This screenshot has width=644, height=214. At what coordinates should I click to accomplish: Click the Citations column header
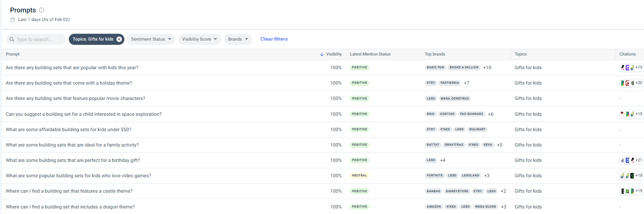[628, 54]
